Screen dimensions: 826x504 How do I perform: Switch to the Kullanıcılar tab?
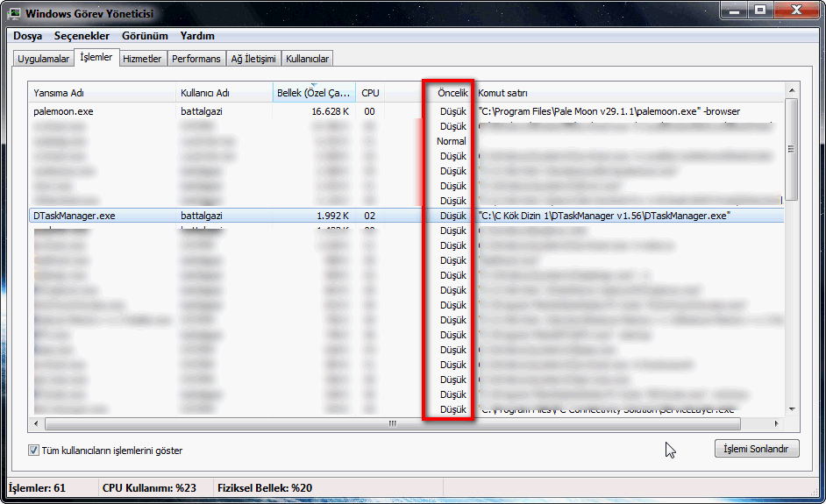tap(307, 59)
